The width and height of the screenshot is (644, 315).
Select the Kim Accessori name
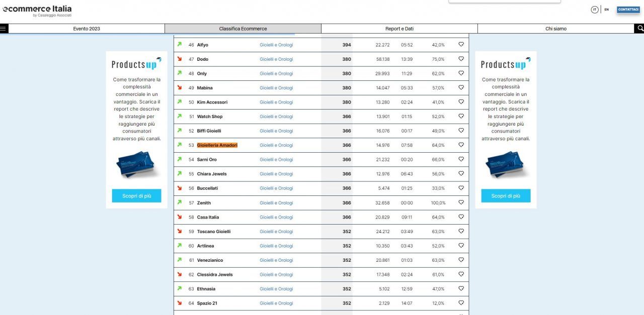pos(212,102)
